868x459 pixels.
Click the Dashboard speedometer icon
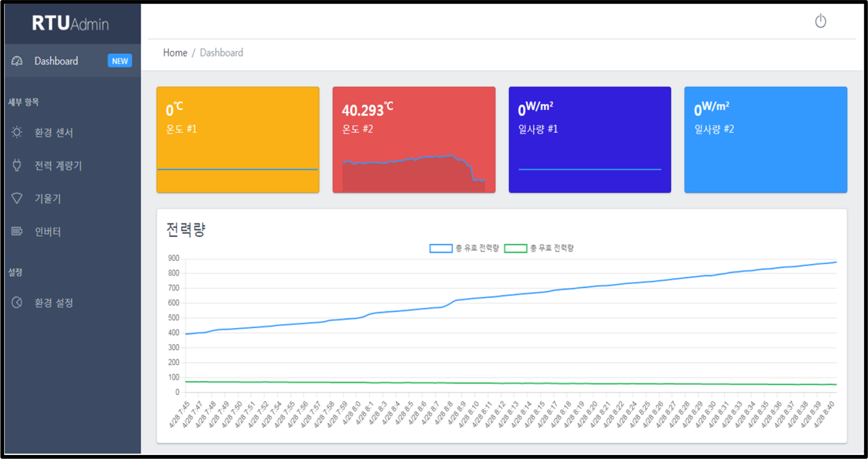coord(17,61)
